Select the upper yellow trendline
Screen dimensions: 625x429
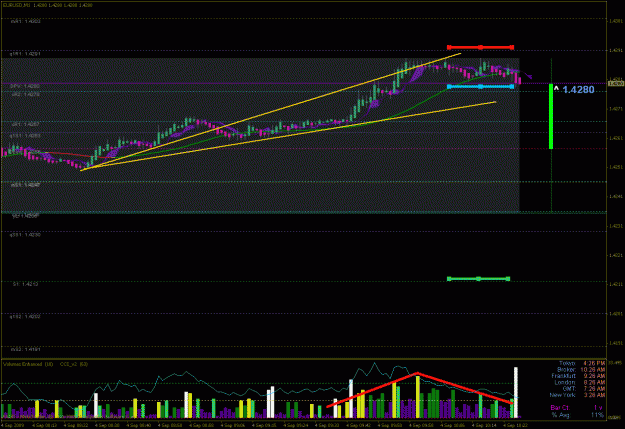point(271,112)
